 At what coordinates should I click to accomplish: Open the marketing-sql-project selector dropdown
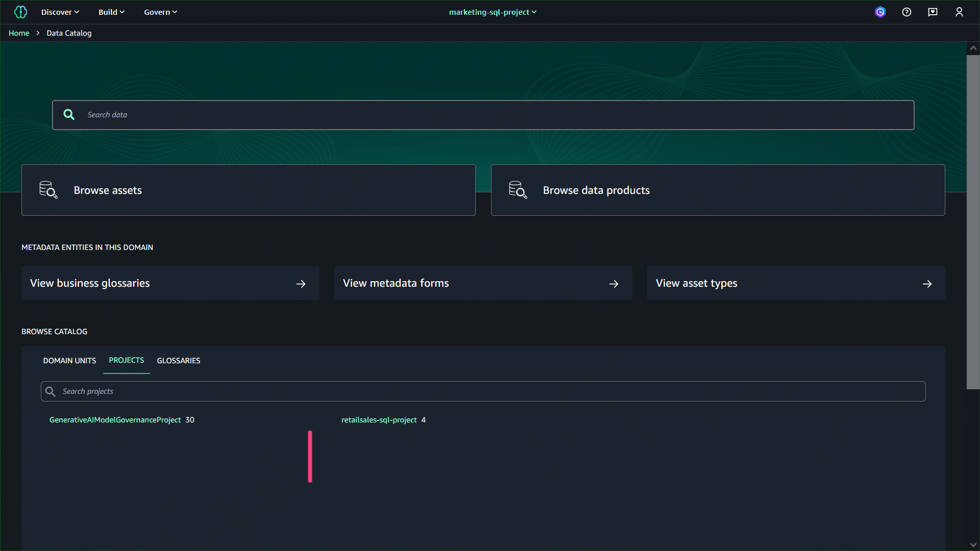tap(493, 12)
